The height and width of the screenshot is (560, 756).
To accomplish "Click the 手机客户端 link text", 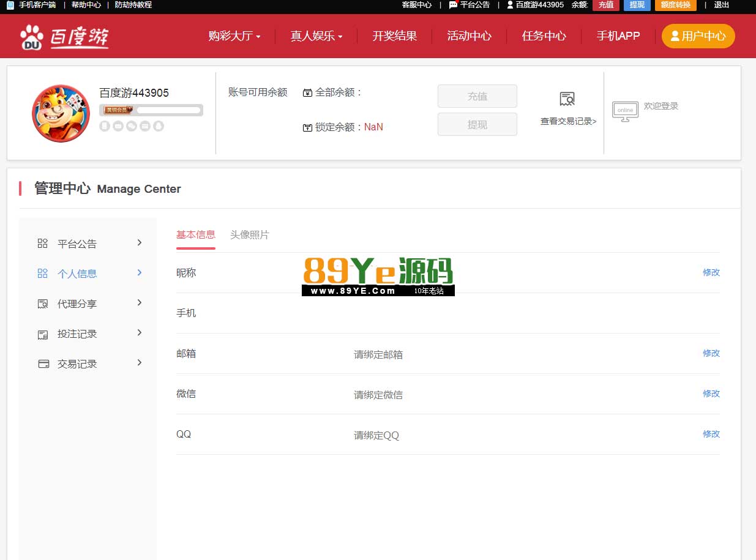I will pos(37,5).
